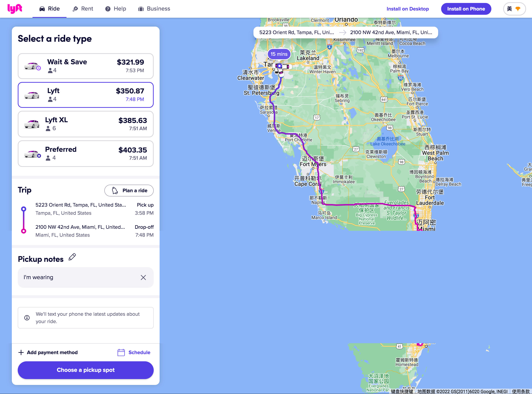532x394 pixels.
Task: Click Install on Phone button
Action: [466, 9]
